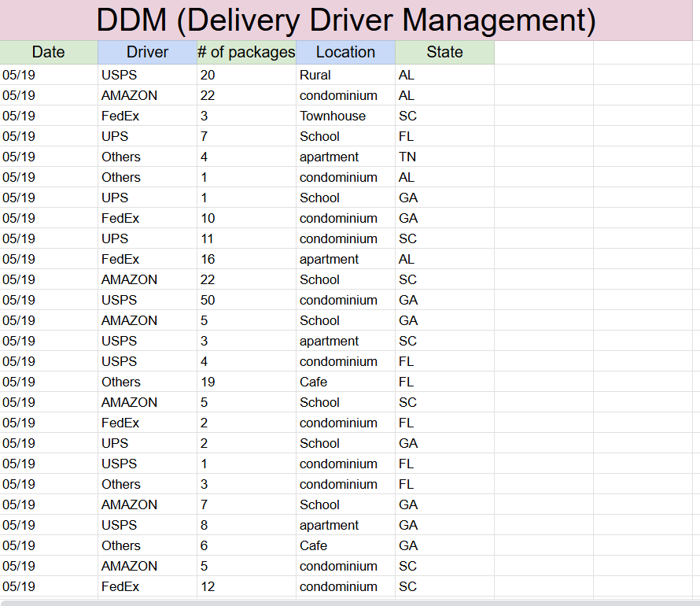Click 'Cafe' location in the 19-package row

(x=345, y=382)
